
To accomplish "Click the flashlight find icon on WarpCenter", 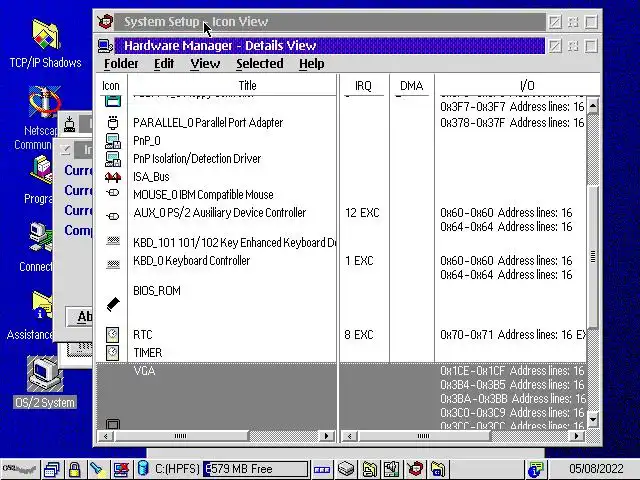I will coord(97,469).
